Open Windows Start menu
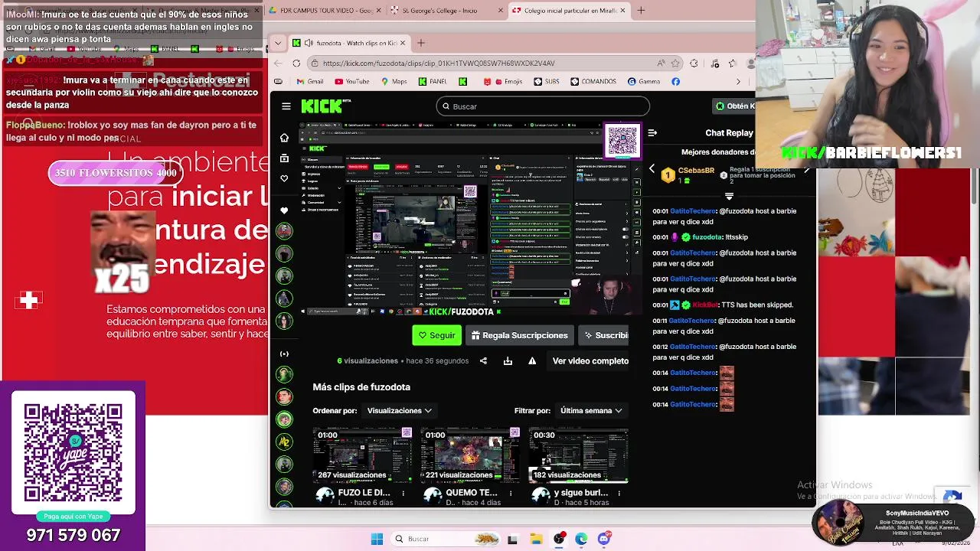Image resolution: width=980 pixels, height=551 pixels. [377, 539]
